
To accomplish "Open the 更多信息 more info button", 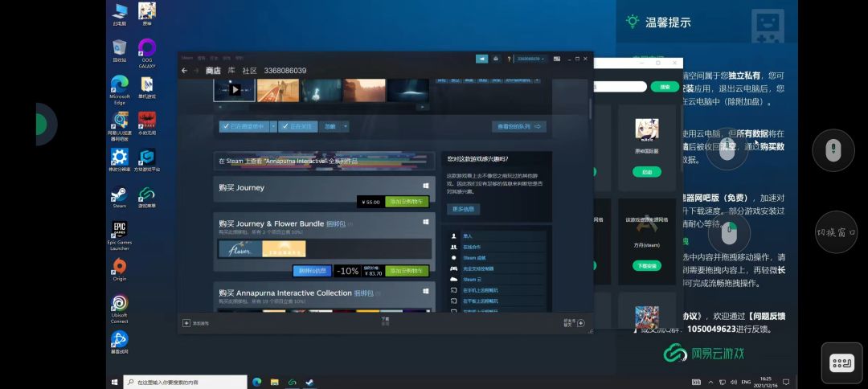I will pos(464,209).
